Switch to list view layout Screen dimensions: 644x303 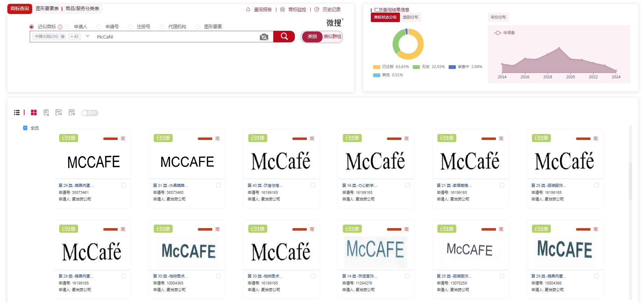17,113
